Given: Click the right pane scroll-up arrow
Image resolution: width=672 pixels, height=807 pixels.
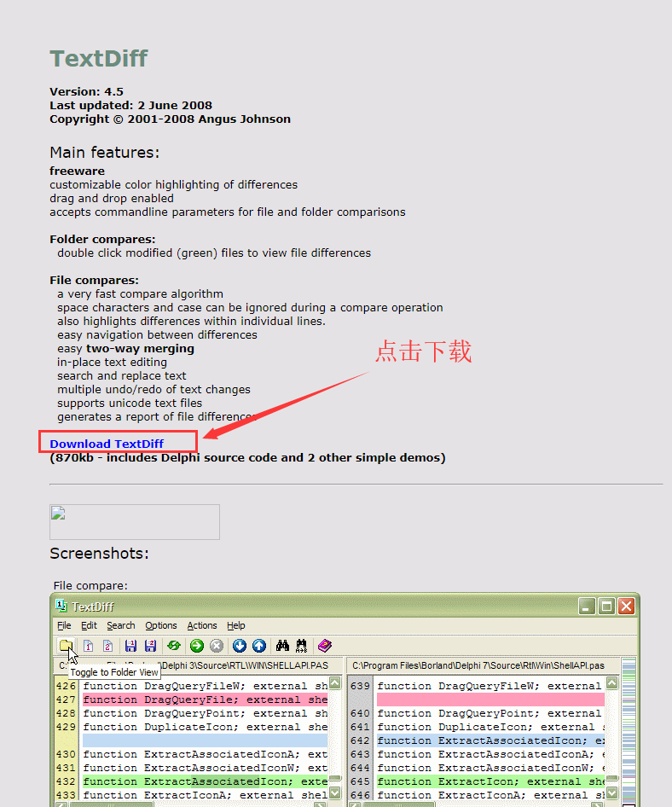Looking at the screenshot, I should tap(611, 683).
